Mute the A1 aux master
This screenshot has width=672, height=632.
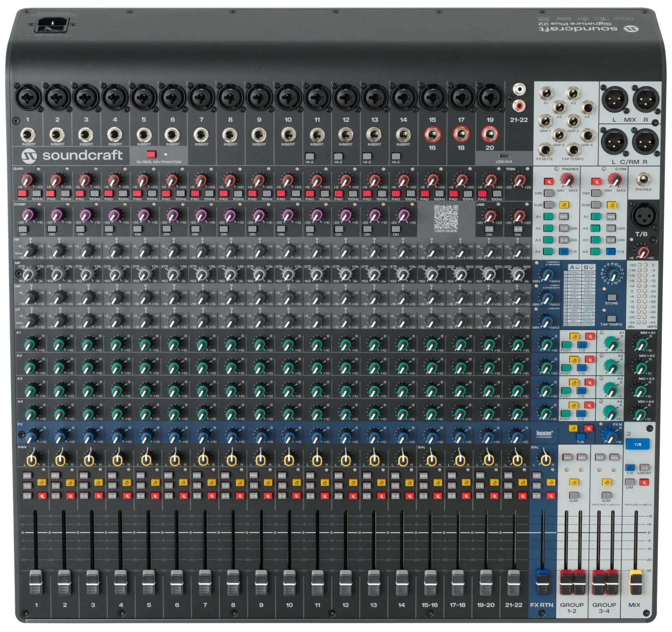pyautogui.click(x=589, y=336)
